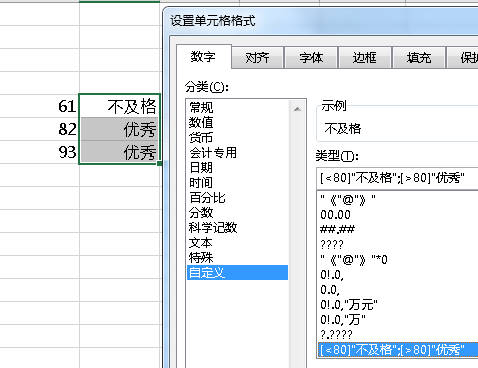Switch to the 数字 tab
The height and width of the screenshot is (368, 478).
click(x=203, y=57)
